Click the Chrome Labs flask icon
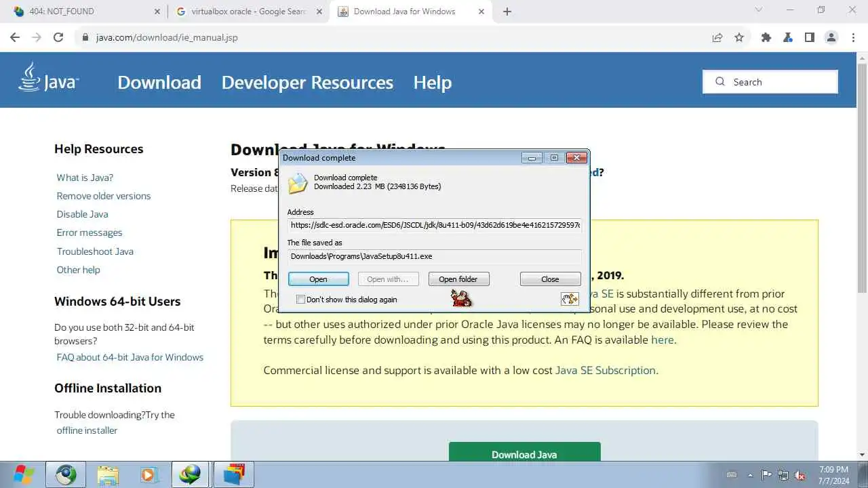The height and width of the screenshot is (488, 868). click(788, 37)
